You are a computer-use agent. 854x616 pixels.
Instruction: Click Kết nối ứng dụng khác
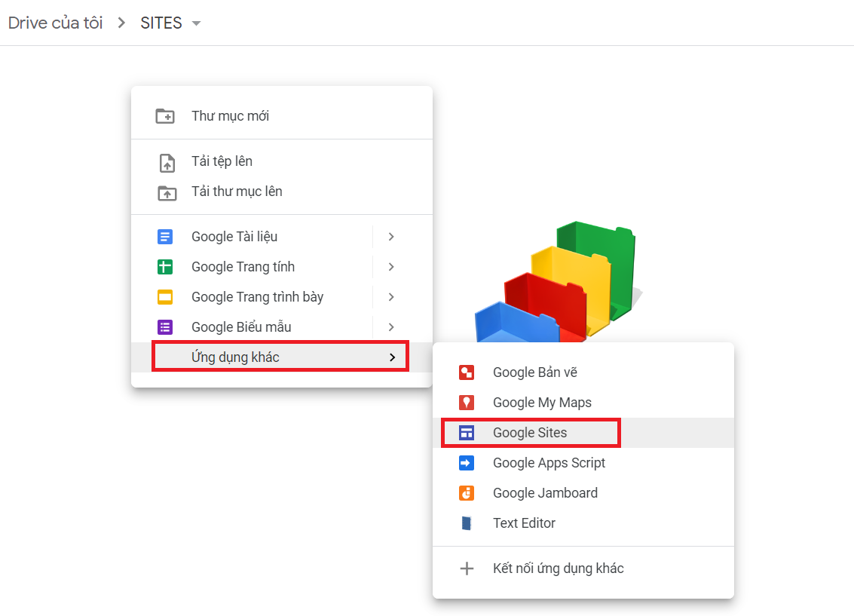pyautogui.click(x=583, y=568)
